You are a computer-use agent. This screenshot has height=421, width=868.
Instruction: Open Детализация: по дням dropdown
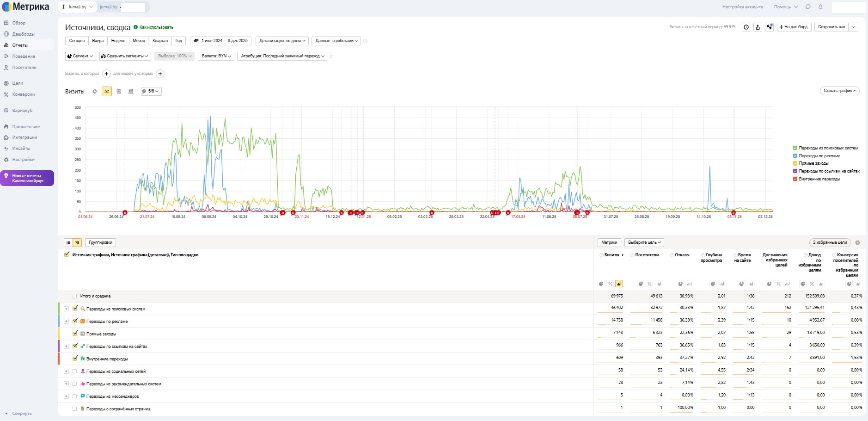pyautogui.click(x=282, y=41)
